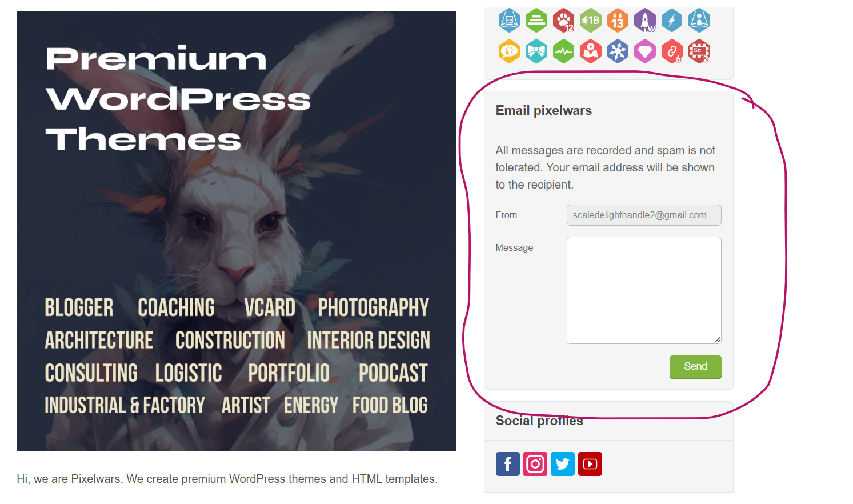Open the Facebook social profile icon
Image resolution: width=853 pixels, height=504 pixels.
[507, 464]
